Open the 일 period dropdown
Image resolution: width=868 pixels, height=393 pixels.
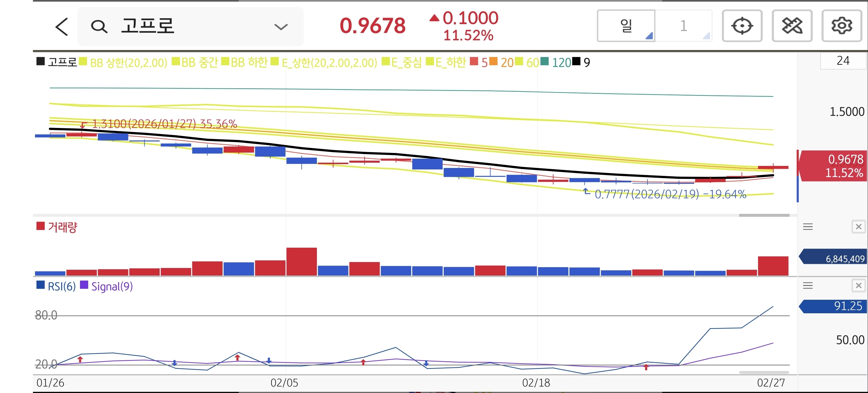[x=626, y=26]
